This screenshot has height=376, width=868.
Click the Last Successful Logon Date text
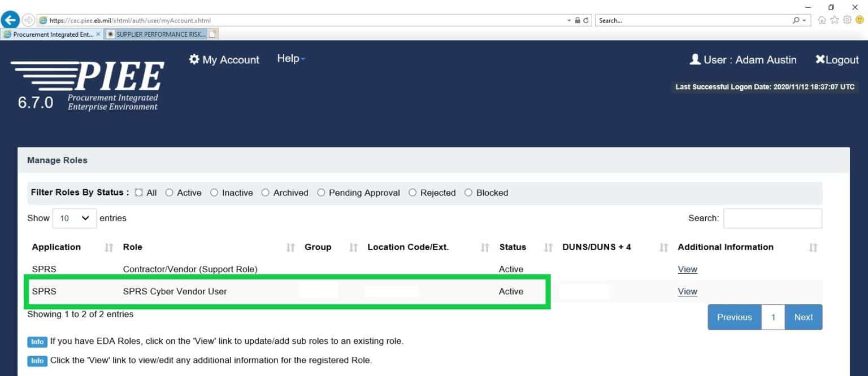click(765, 87)
